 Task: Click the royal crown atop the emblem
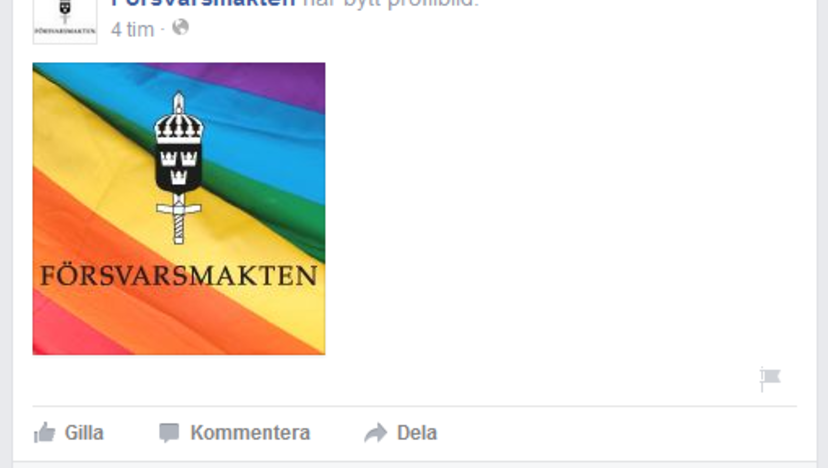[x=179, y=118]
